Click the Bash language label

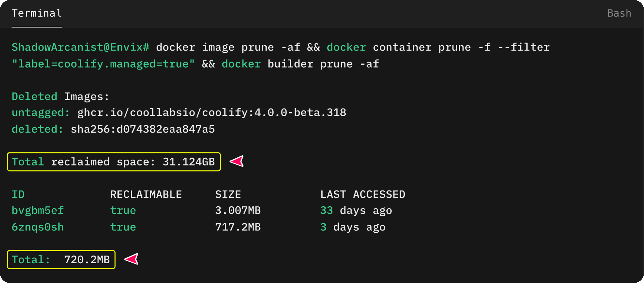pos(619,13)
